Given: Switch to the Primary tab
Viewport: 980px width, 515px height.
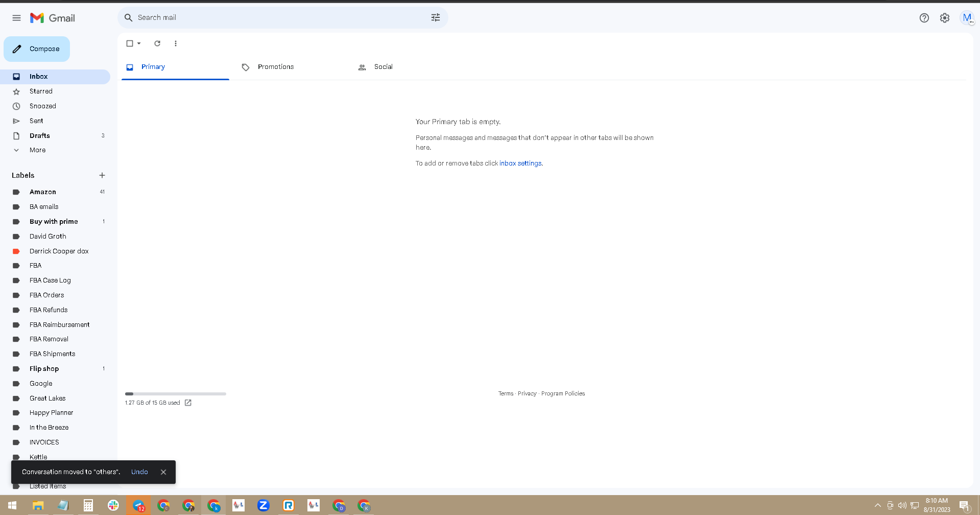Looking at the screenshot, I should (175, 67).
